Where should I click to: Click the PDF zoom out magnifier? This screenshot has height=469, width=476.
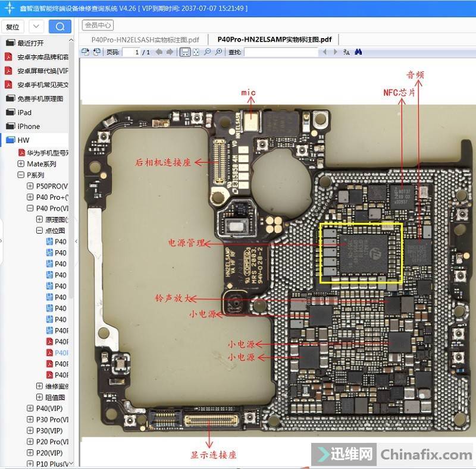coord(208,52)
